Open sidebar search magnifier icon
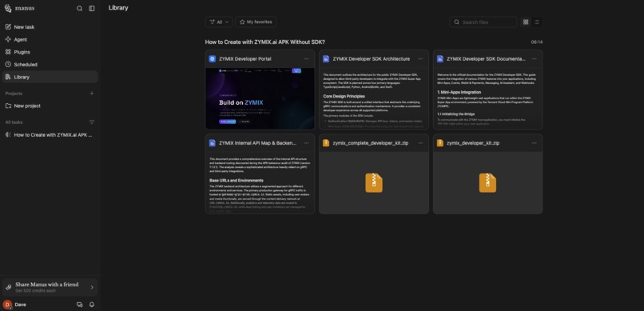This screenshot has width=644, height=311. tap(80, 8)
